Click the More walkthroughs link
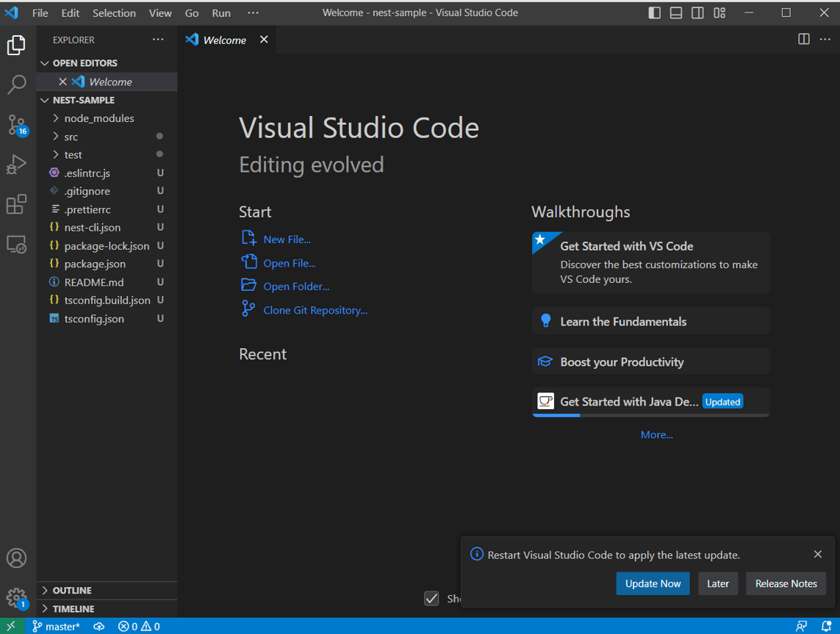840x634 pixels. coord(657,435)
